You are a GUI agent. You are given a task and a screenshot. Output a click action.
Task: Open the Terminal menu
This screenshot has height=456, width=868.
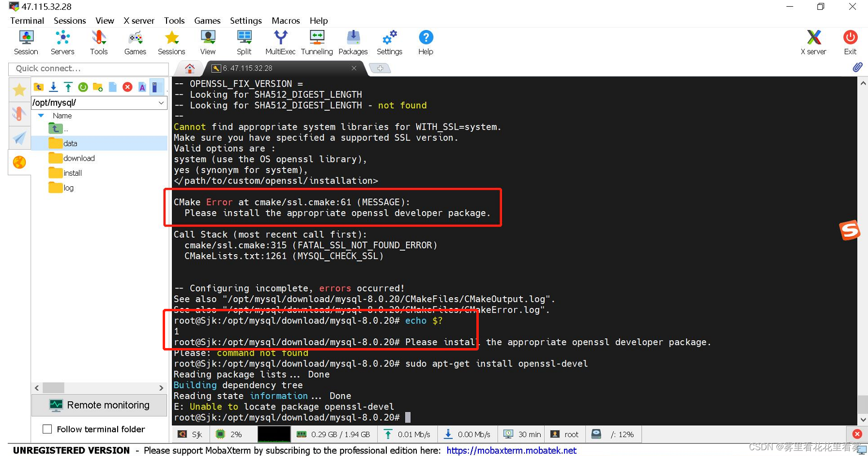point(27,21)
